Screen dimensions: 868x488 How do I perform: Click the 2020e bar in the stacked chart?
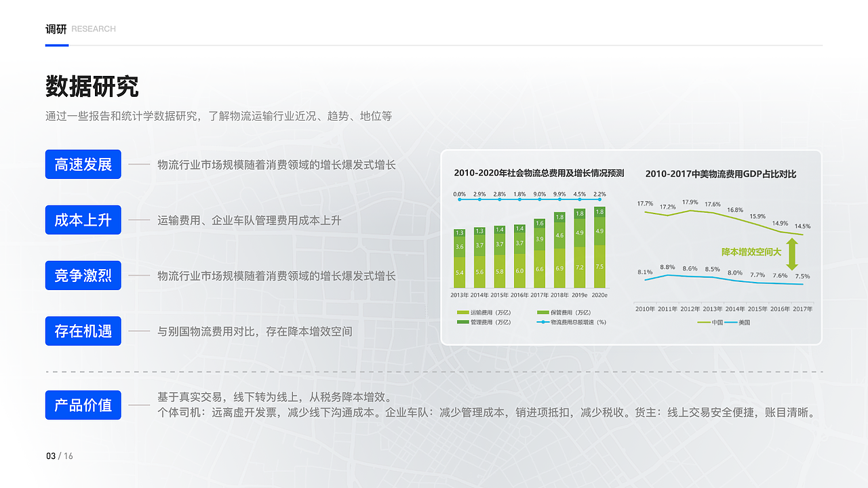pyautogui.click(x=599, y=247)
